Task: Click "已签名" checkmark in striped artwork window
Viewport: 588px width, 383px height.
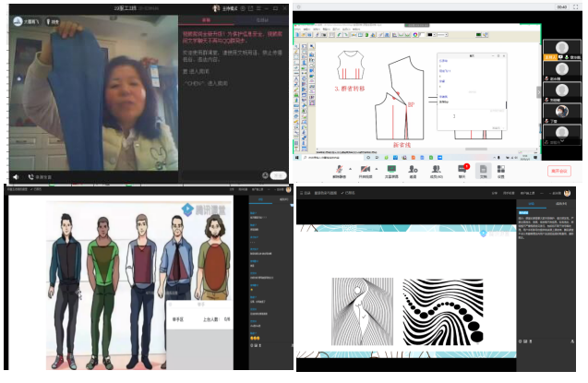Action: tap(348, 193)
